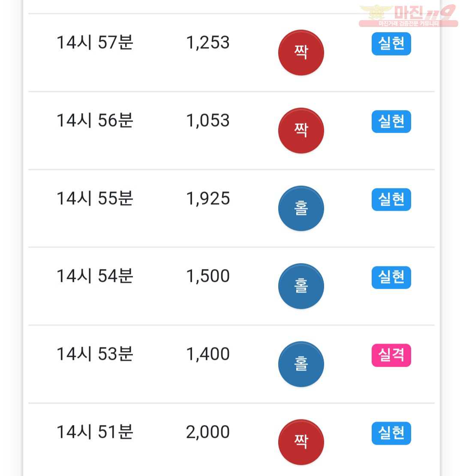463x476 pixels.
Task: Select the 14시 53분 time label
Action: [95, 354]
